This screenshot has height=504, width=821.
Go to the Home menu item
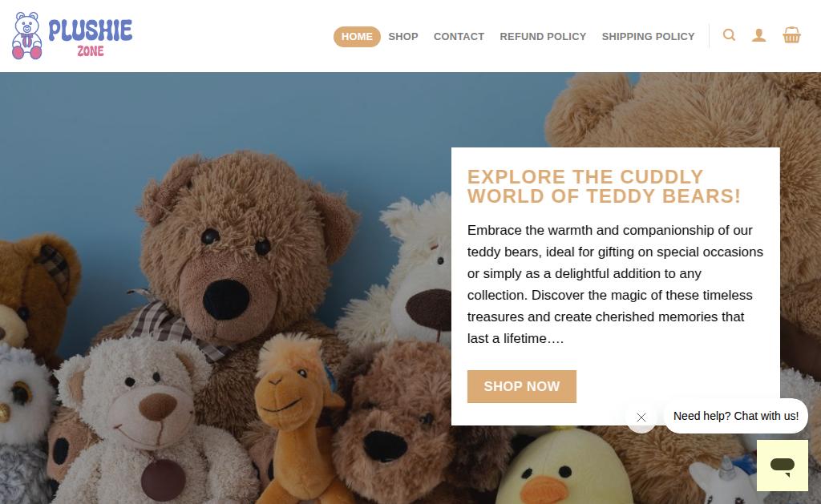coord(357,37)
